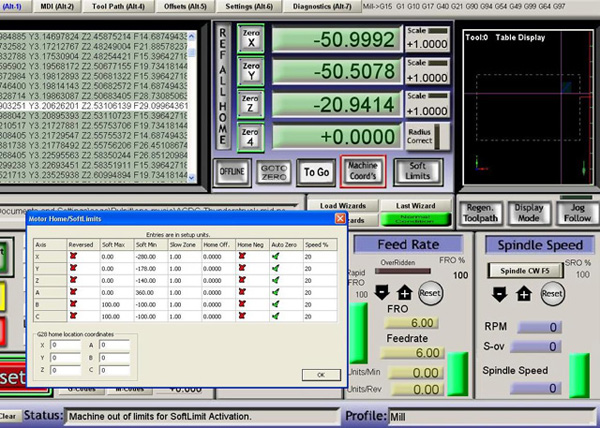
Task: Click the X axis DRO value -50.9992
Action: 337,39
